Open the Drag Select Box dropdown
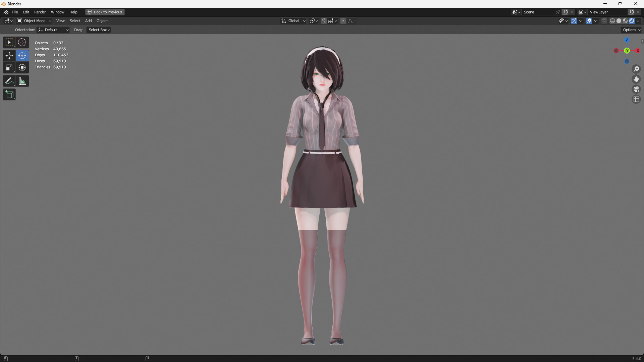 [x=99, y=30]
